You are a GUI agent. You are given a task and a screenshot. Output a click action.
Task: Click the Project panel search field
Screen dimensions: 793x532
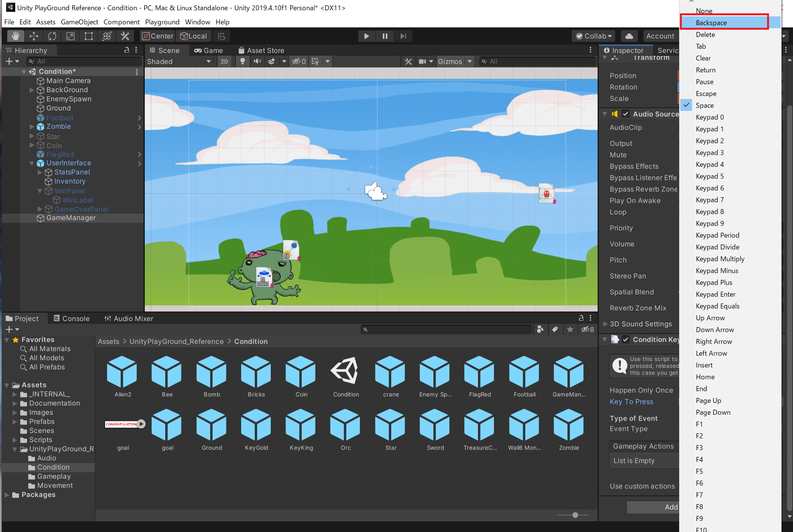[x=446, y=329]
